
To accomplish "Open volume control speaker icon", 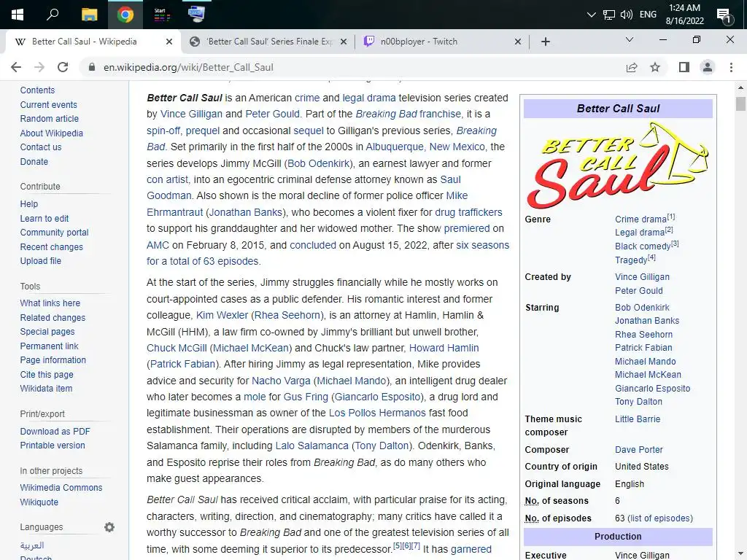I will click(x=627, y=15).
